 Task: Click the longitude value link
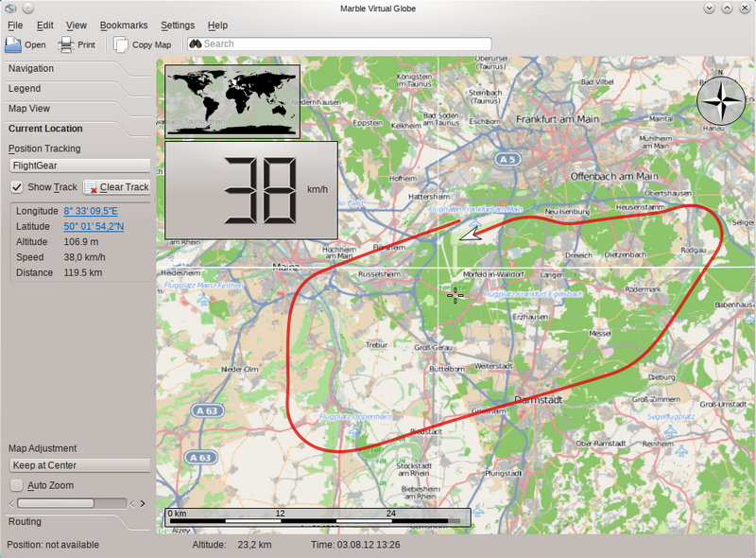pos(91,211)
